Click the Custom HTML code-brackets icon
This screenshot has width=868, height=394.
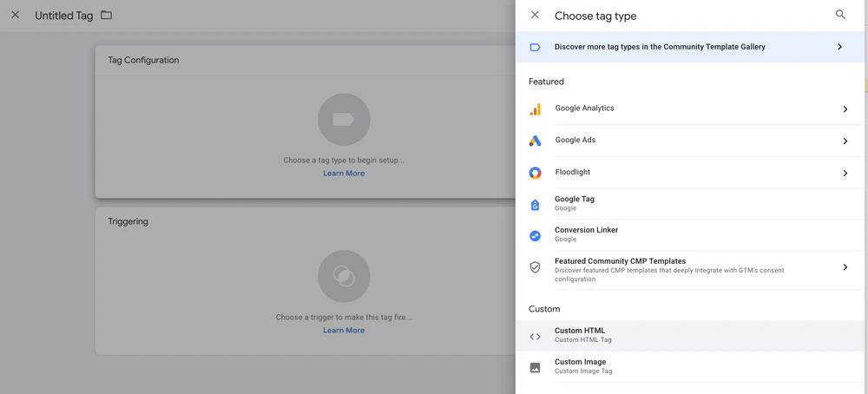tap(535, 337)
